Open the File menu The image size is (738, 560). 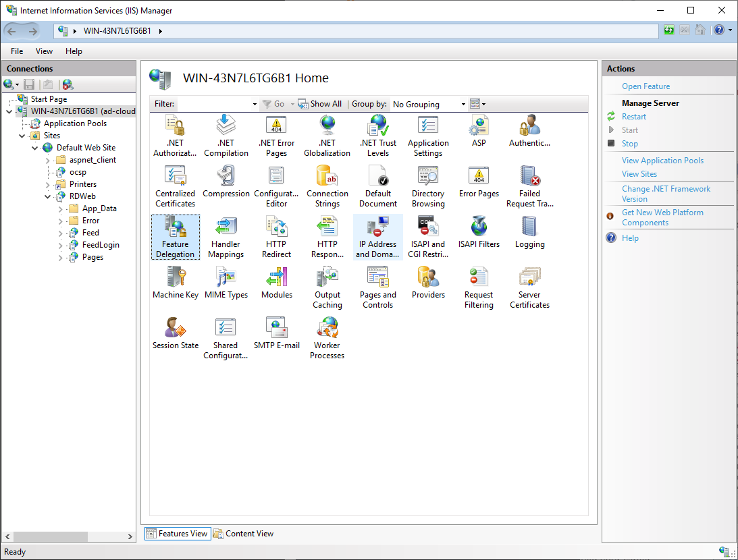pyautogui.click(x=17, y=51)
